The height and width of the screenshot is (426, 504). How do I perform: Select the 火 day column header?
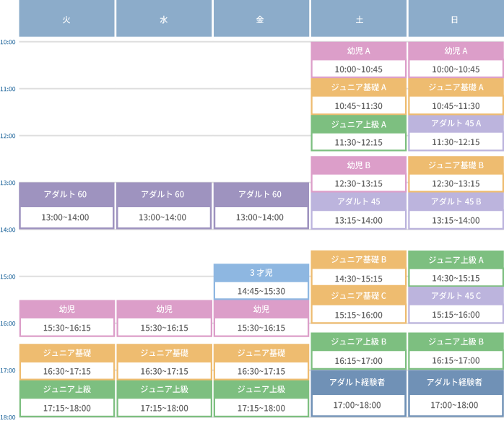click(66, 19)
